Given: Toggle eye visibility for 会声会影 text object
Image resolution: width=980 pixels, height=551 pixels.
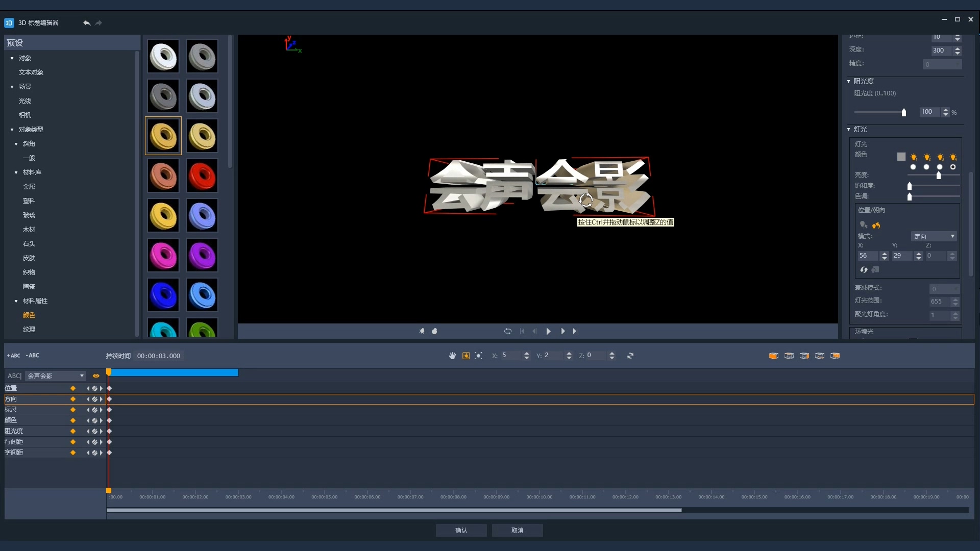Looking at the screenshot, I should tap(96, 376).
